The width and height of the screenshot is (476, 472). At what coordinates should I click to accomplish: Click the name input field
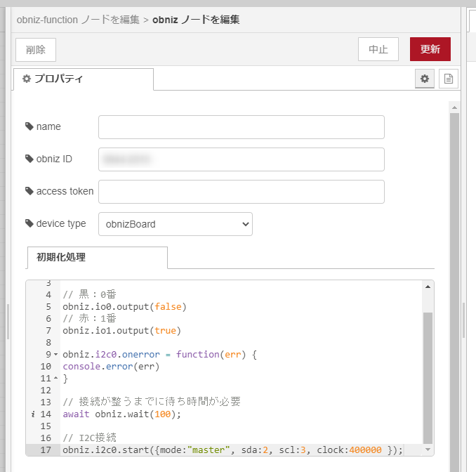241,127
